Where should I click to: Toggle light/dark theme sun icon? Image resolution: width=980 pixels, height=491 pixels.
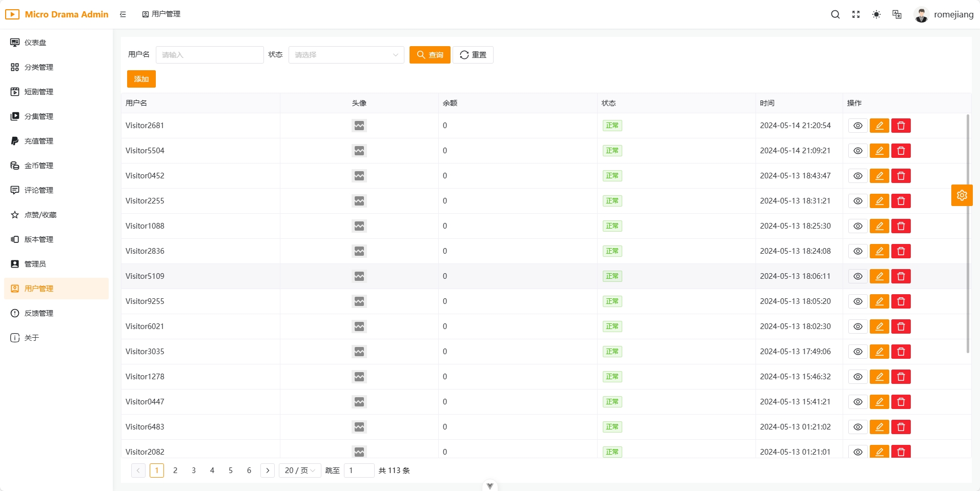point(876,14)
